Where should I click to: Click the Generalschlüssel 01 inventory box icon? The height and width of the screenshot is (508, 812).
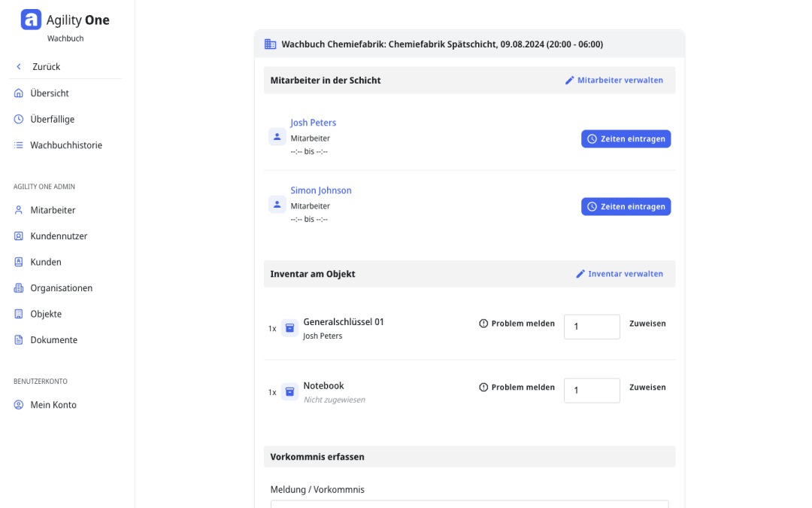point(289,328)
